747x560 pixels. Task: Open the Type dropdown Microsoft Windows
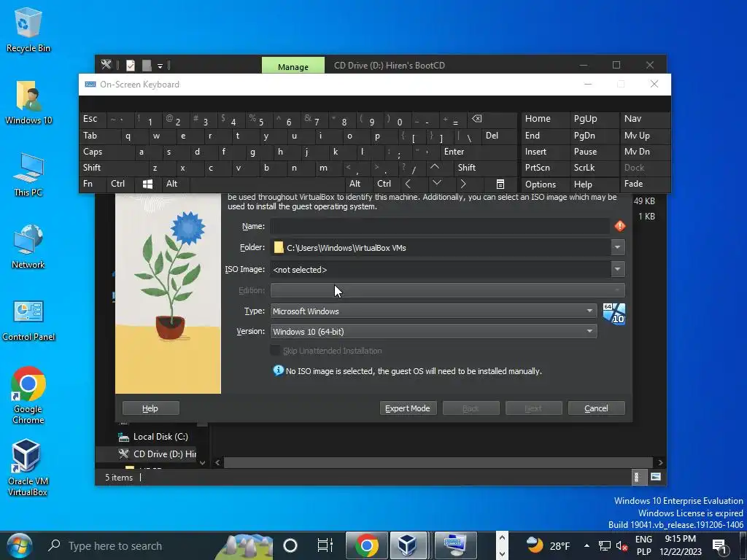point(433,311)
